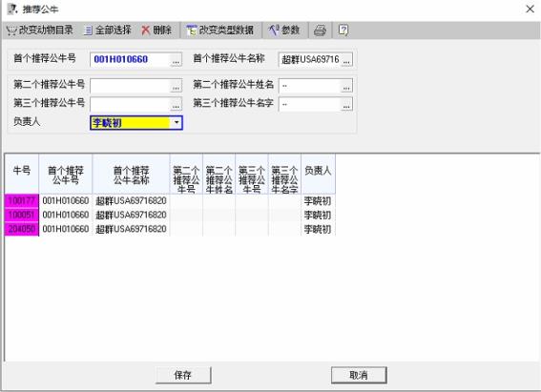Select all via 全部选择 toolbar button
Screen dimensions: 541x392
[107, 31]
